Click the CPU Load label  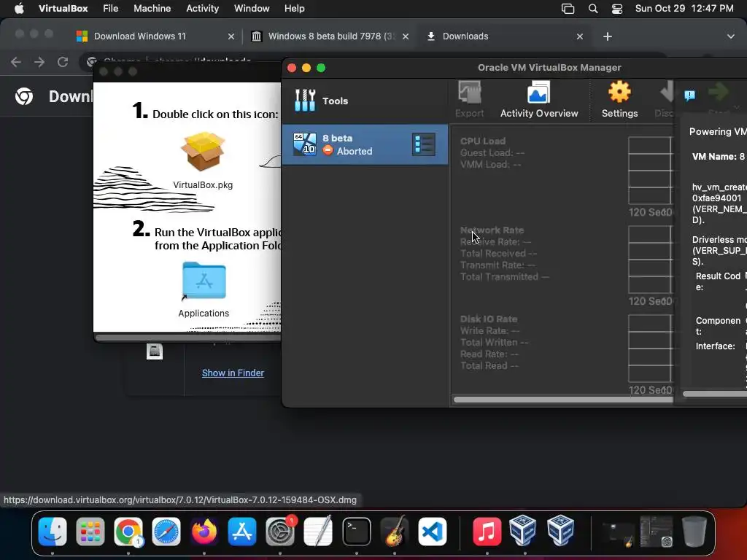(483, 141)
